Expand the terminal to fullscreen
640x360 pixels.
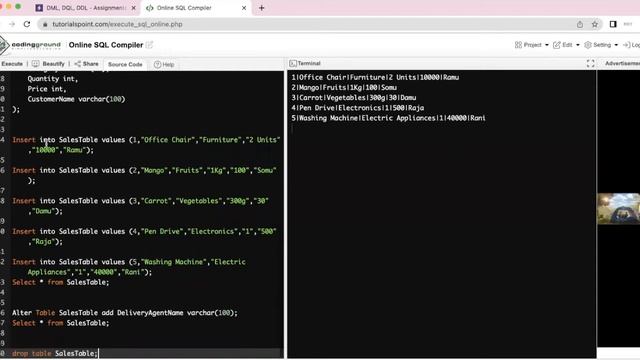tap(590, 63)
